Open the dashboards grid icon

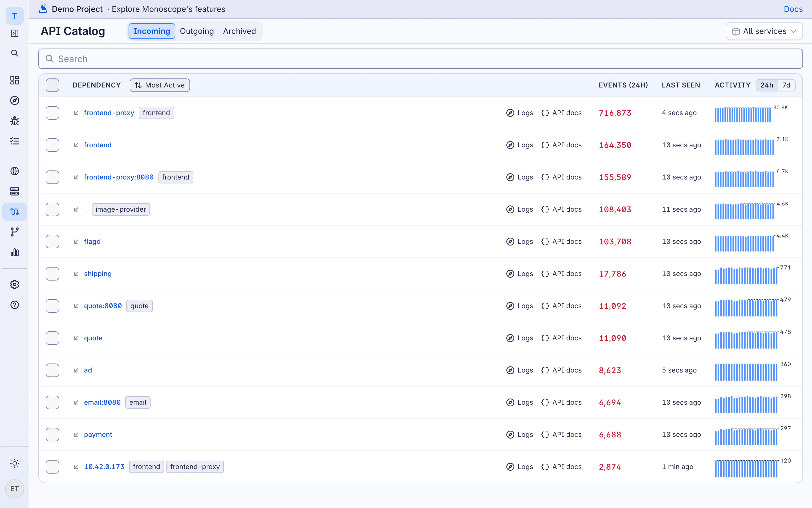click(14, 80)
